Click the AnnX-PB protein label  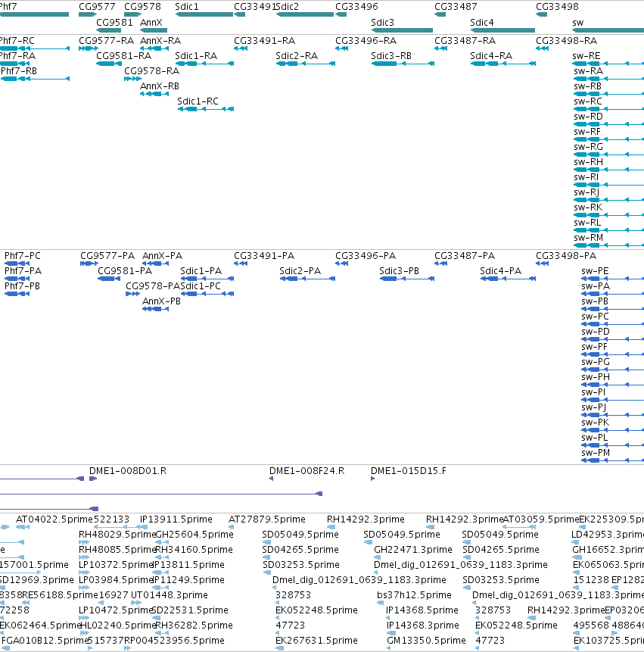coord(162,301)
